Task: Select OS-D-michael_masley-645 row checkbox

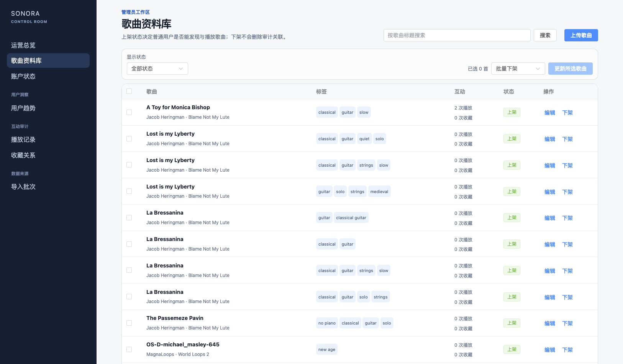Action: click(x=129, y=349)
